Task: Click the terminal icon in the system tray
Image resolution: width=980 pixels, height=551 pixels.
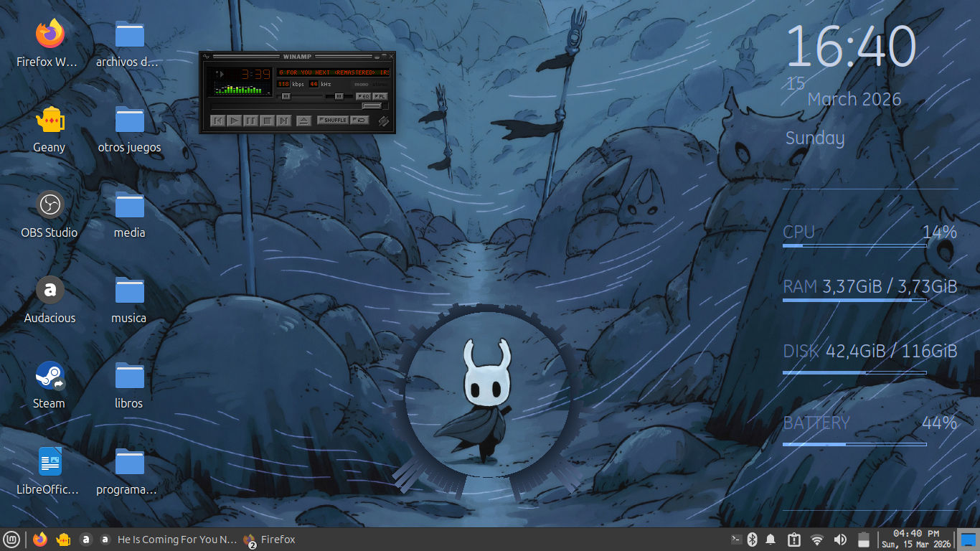Action: [735, 540]
